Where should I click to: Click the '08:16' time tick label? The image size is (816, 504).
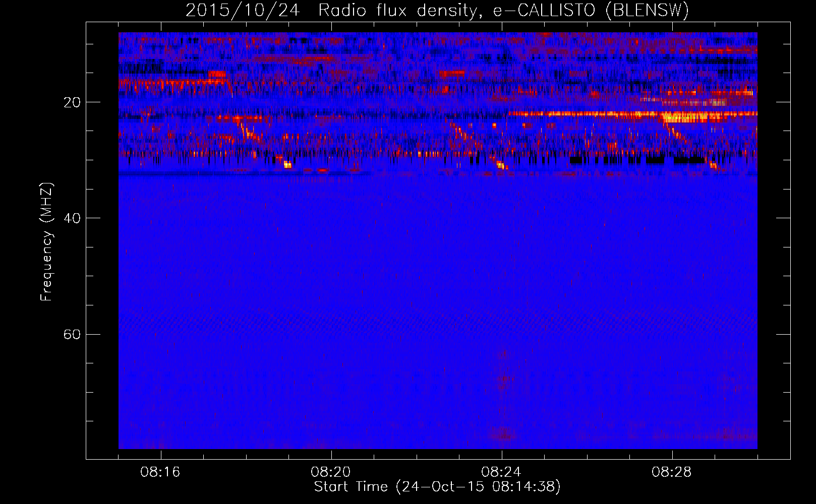160,472
